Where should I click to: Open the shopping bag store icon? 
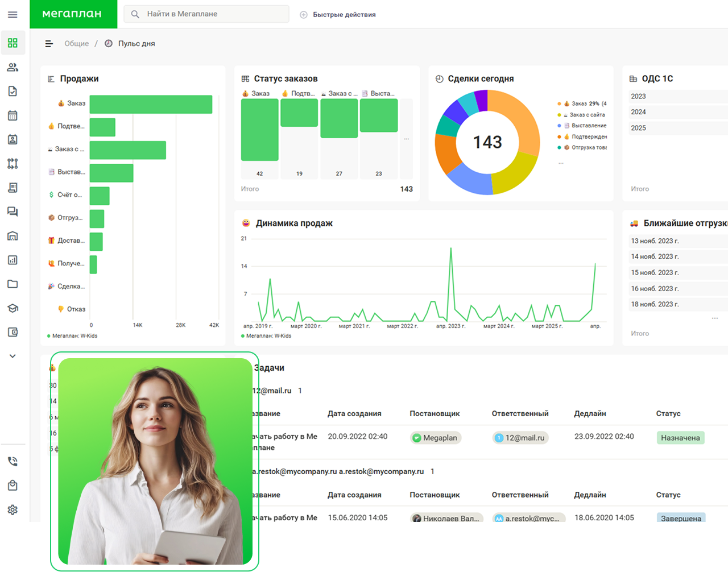click(13, 486)
